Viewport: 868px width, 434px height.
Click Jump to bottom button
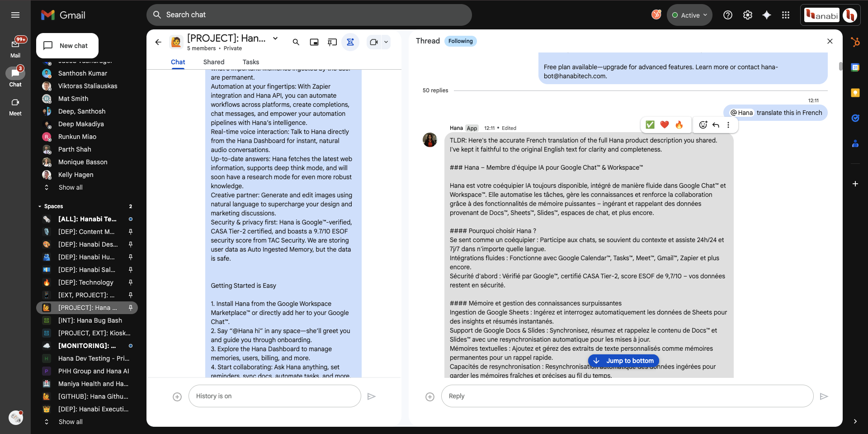tap(623, 361)
